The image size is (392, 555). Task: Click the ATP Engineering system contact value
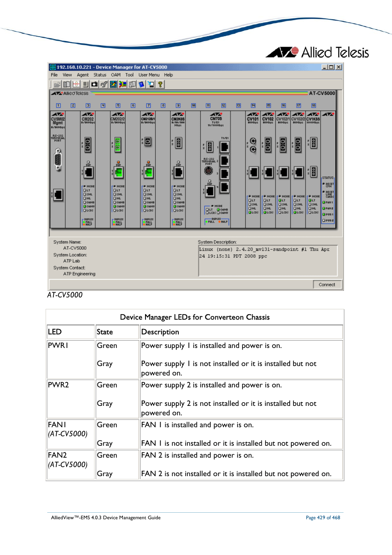pyautogui.click(x=79, y=274)
